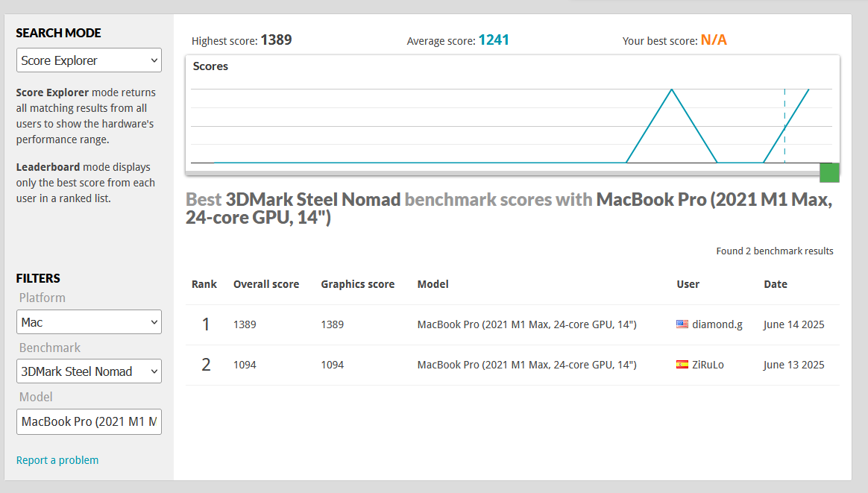Image resolution: width=868 pixels, height=493 pixels.
Task: Click the Spain flag icon next to ZiRuLo
Action: click(x=682, y=365)
